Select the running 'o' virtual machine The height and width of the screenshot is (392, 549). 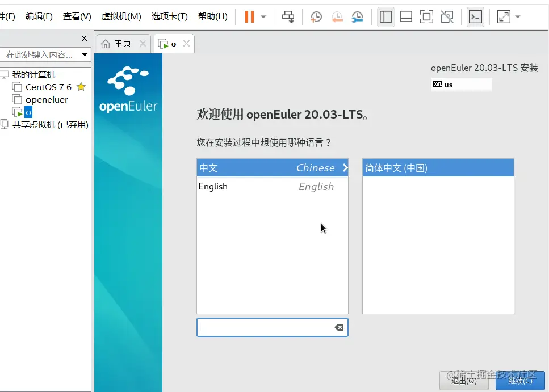[x=28, y=112]
